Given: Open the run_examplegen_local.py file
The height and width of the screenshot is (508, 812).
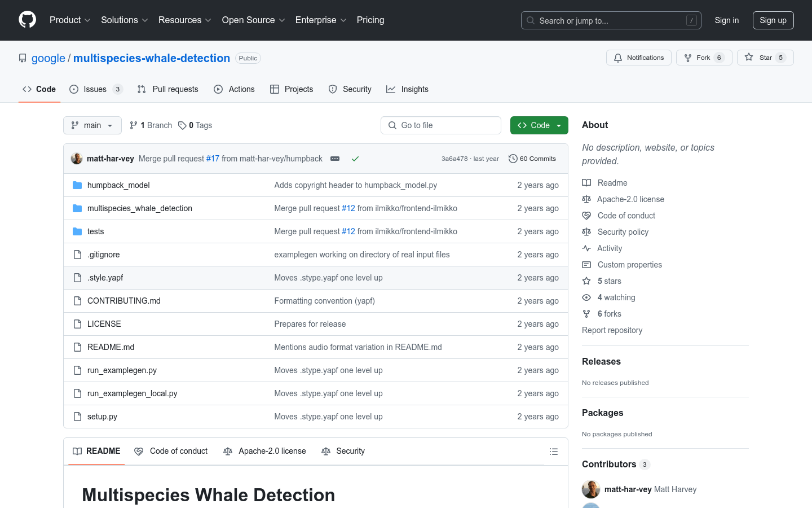Looking at the screenshot, I should click(x=133, y=393).
